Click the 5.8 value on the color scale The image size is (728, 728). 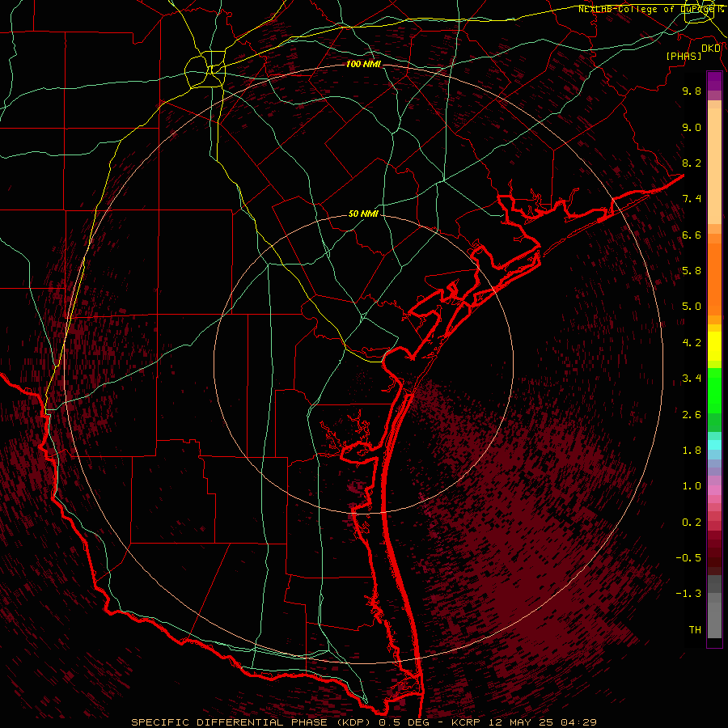pos(692,271)
